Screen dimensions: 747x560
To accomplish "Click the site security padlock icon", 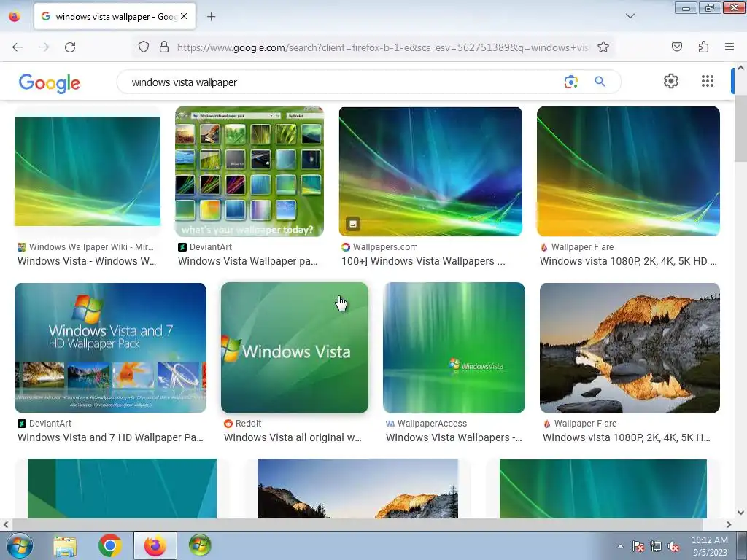I will coord(164,47).
